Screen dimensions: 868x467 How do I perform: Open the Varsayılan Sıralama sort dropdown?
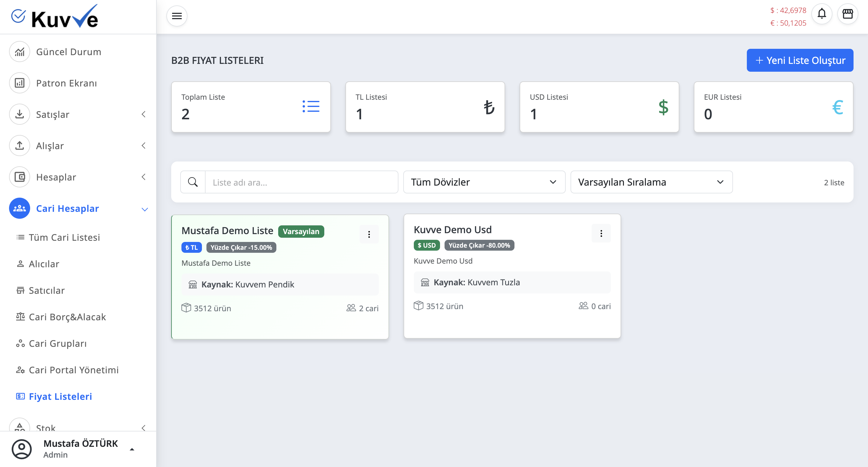click(651, 182)
